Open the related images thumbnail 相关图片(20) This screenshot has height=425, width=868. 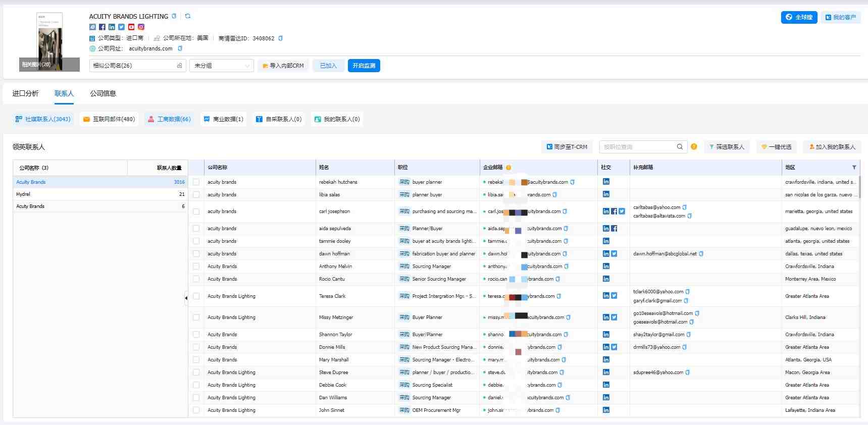click(49, 42)
